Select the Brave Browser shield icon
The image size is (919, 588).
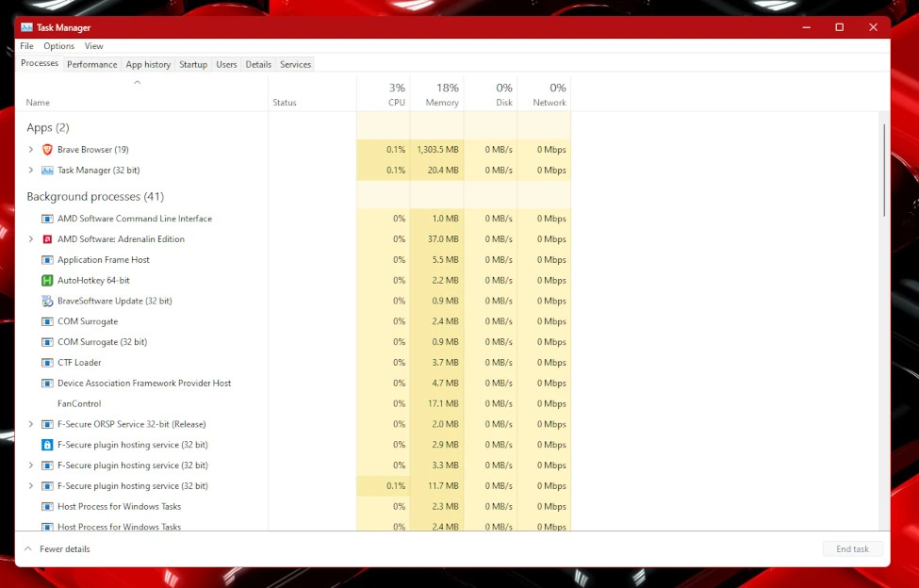pyautogui.click(x=47, y=149)
